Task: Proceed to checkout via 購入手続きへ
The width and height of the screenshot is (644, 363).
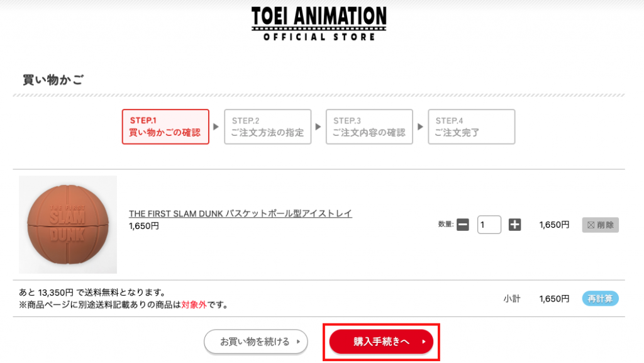Action: coord(381,342)
